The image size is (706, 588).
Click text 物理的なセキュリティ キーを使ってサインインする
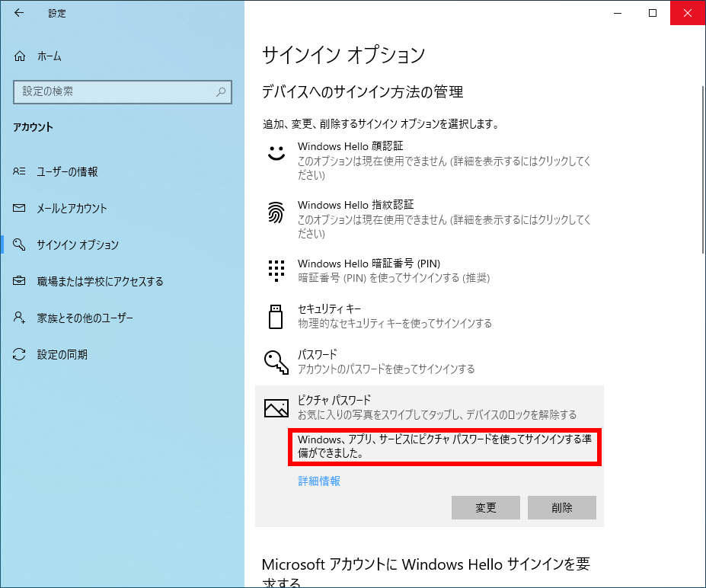tap(395, 323)
